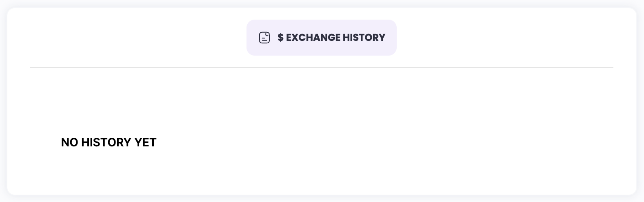Select the icon beside Exchange History
Image resolution: width=644 pixels, height=202 pixels.
[x=264, y=38]
